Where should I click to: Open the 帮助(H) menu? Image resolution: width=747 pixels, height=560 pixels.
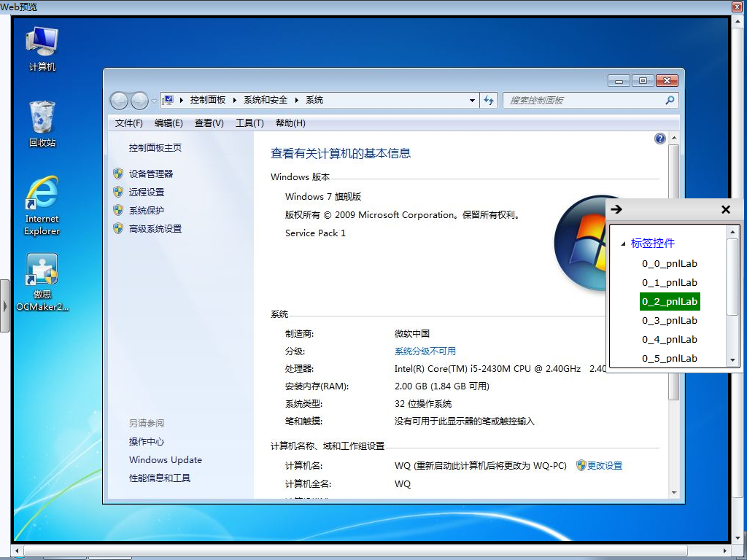(x=290, y=122)
